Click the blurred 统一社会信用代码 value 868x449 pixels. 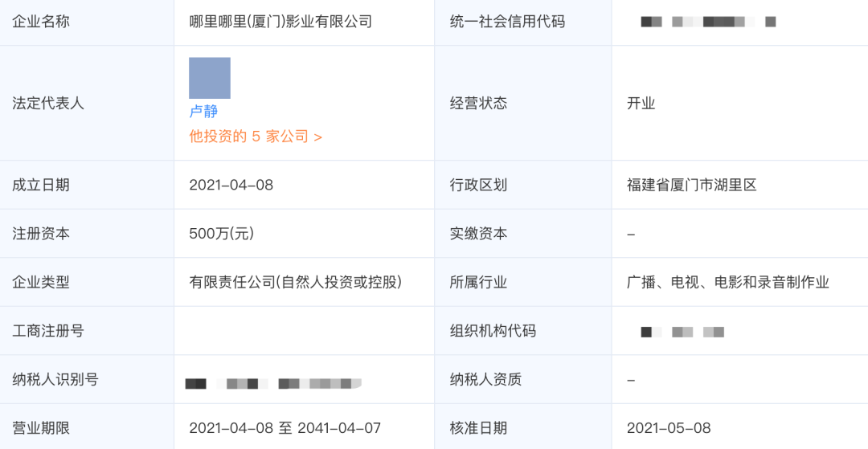tap(707, 22)
